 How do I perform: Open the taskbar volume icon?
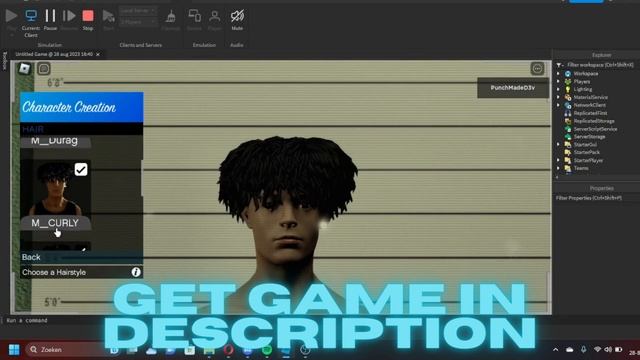tap(608, 350)
